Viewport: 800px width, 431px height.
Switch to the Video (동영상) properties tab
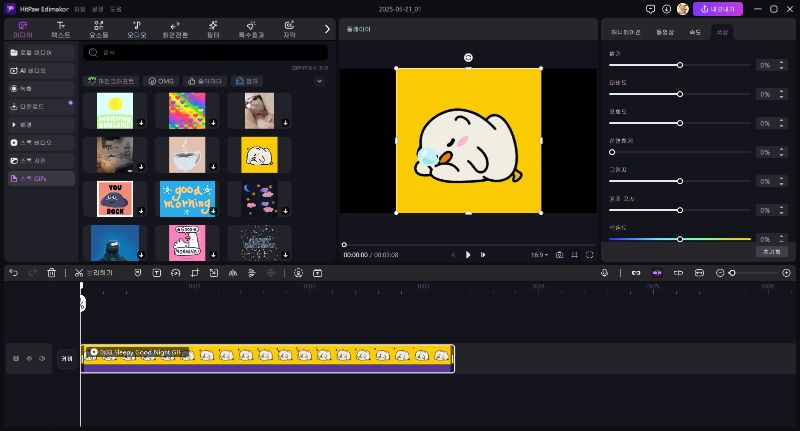coord(665,32)
